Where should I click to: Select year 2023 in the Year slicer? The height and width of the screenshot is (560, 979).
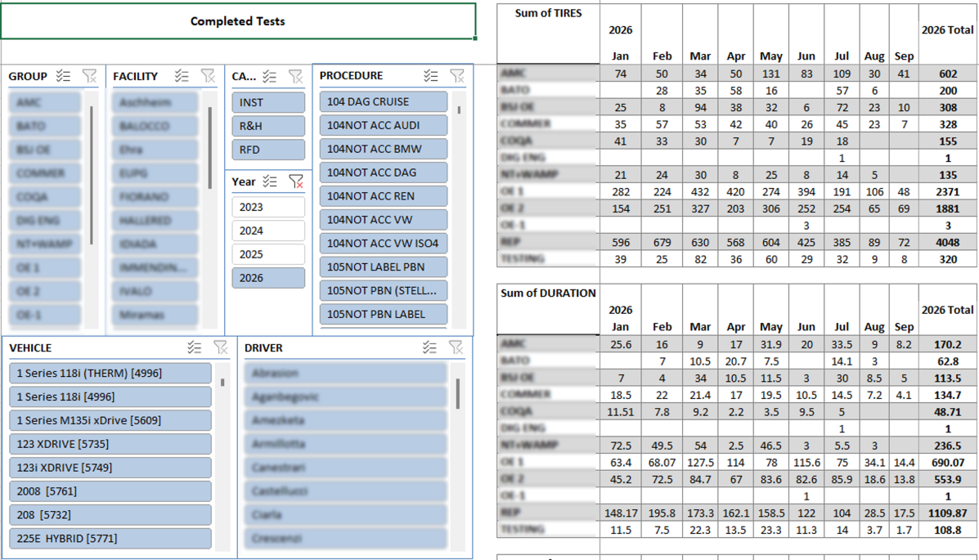click(268, 208)
